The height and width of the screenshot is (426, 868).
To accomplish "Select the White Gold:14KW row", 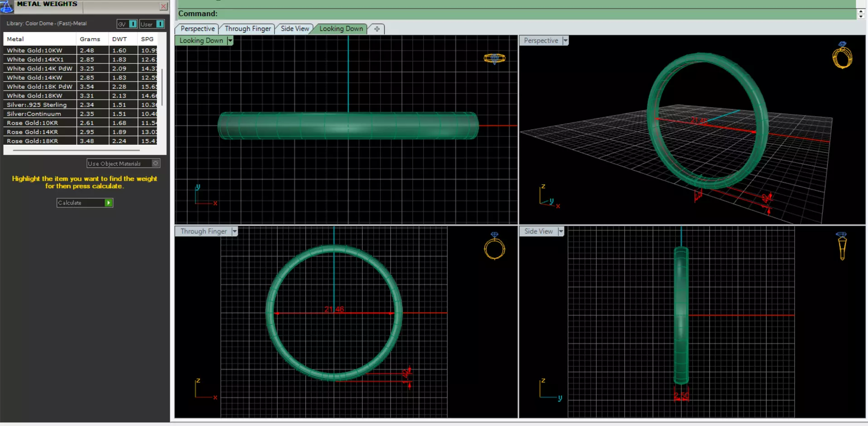I will (x=81, y=77).
